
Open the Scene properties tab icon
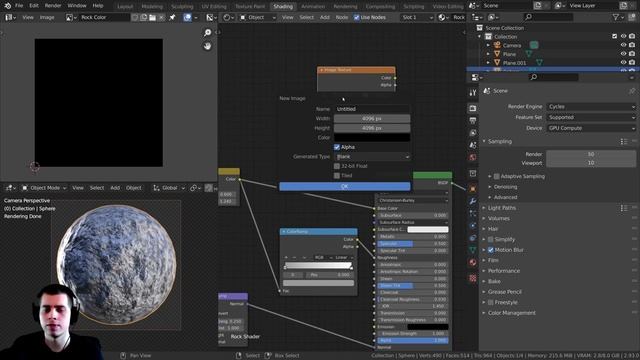point(473,145)
